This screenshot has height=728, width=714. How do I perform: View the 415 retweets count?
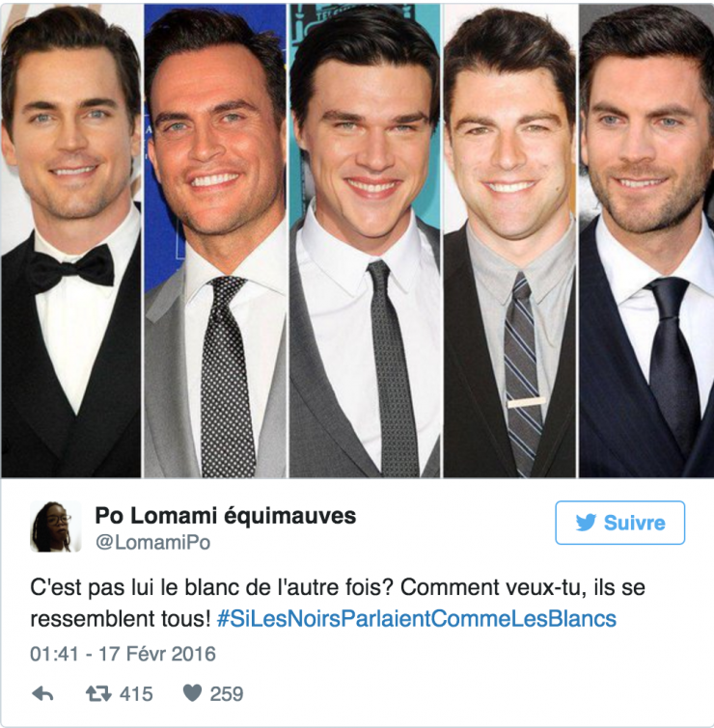[136, 694]
